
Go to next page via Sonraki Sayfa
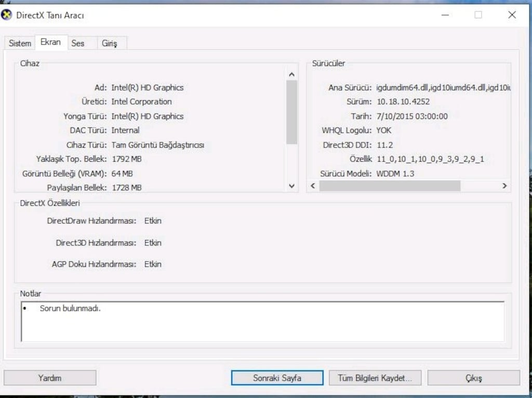point(277,378)
